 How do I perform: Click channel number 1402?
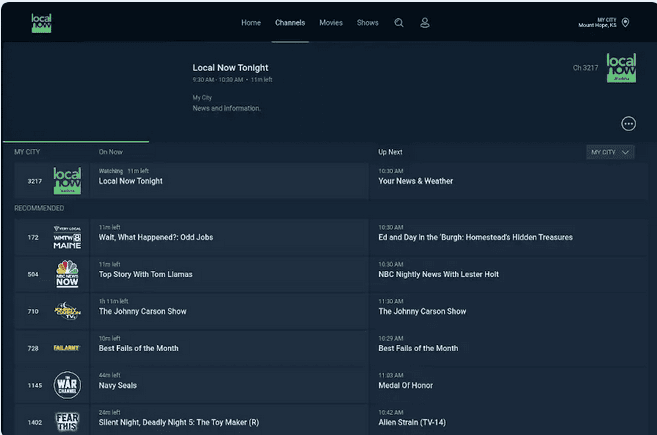[35, 422]
